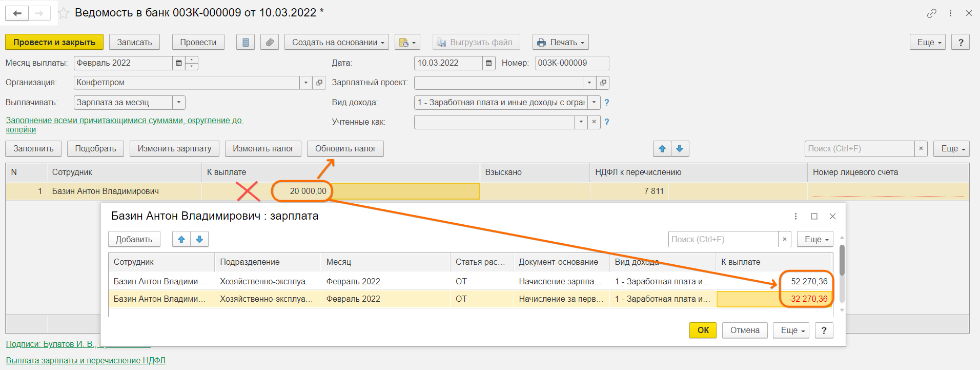This screenshot has width=980, height=370.
Task: Open Конфетпром organization card
Action: point(319,83)
